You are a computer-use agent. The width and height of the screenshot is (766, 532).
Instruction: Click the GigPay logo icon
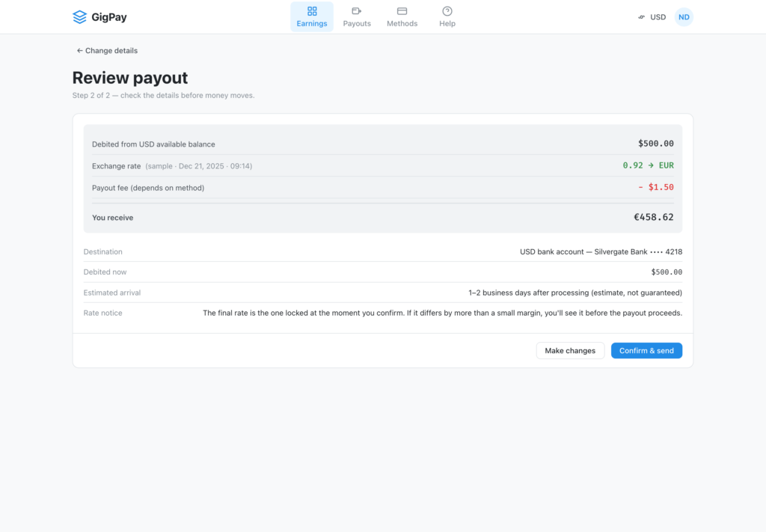point(79,17)
